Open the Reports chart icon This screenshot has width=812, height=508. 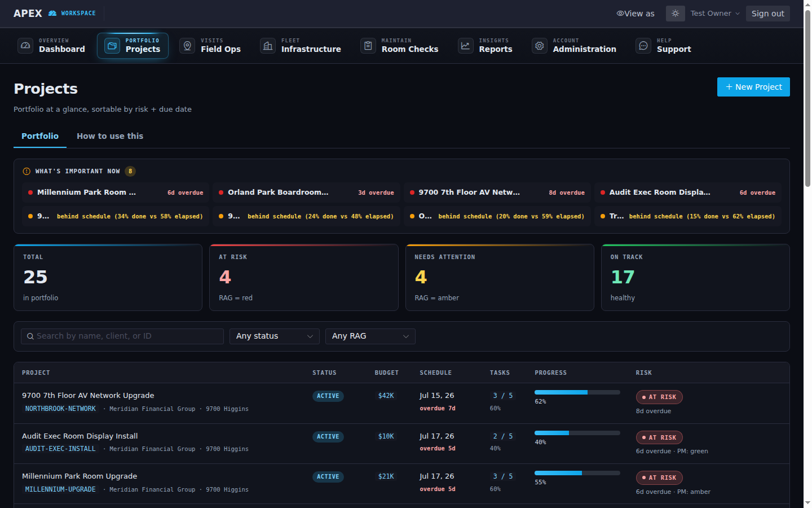[466, 46]
